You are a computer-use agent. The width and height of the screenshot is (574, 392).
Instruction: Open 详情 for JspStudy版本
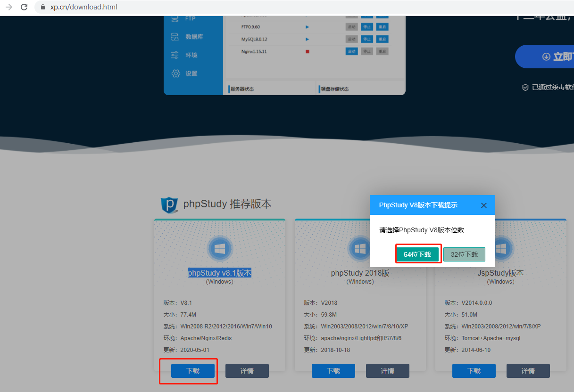pos(528,371)
